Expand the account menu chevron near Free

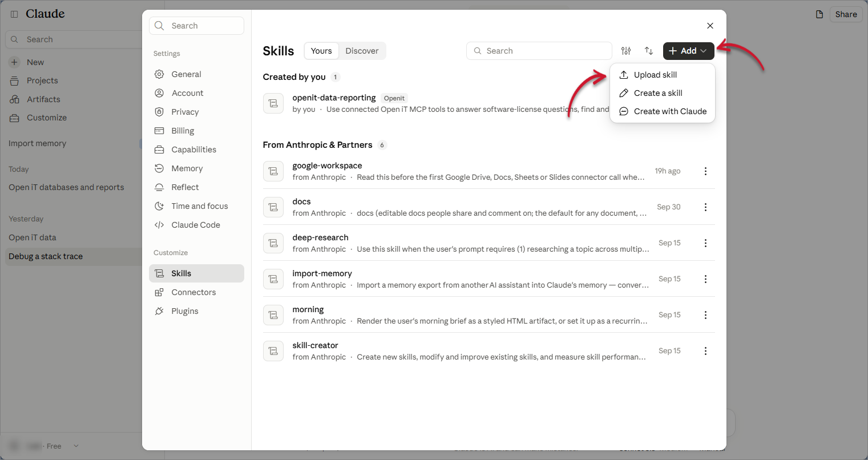tap(76, 446)
